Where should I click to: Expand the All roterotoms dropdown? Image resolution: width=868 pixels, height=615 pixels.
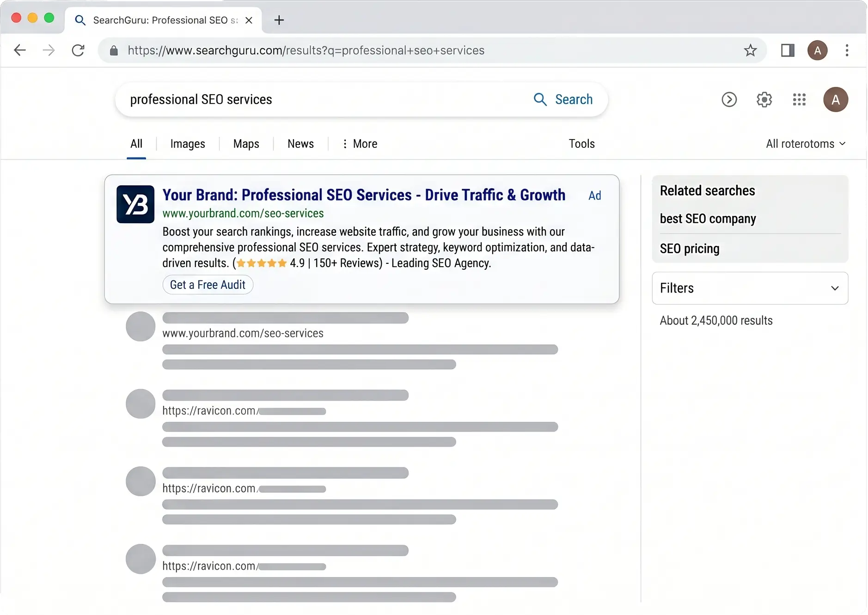pyautogui.click(x=806, y=144)
